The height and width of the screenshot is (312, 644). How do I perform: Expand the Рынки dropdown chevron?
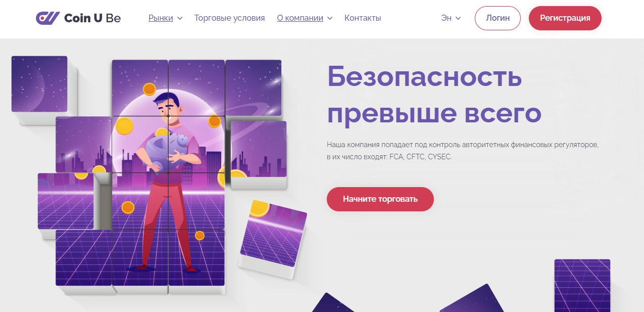(x=180, y=18)
